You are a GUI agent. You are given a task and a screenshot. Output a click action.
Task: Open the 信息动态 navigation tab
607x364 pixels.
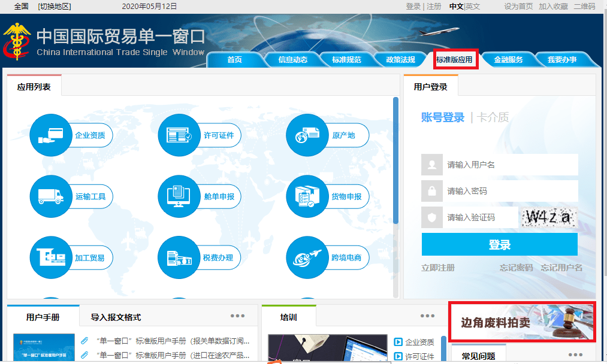[x=292, y=60]
